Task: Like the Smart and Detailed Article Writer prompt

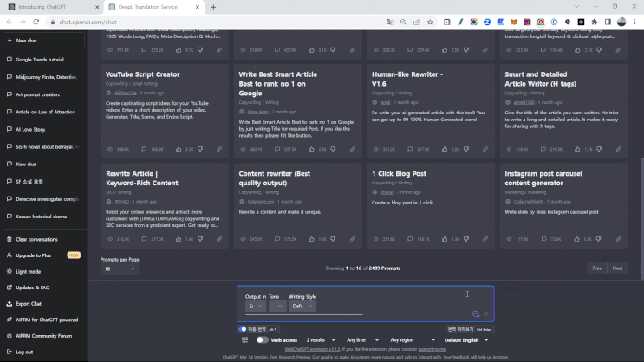Action: (577, 149)
